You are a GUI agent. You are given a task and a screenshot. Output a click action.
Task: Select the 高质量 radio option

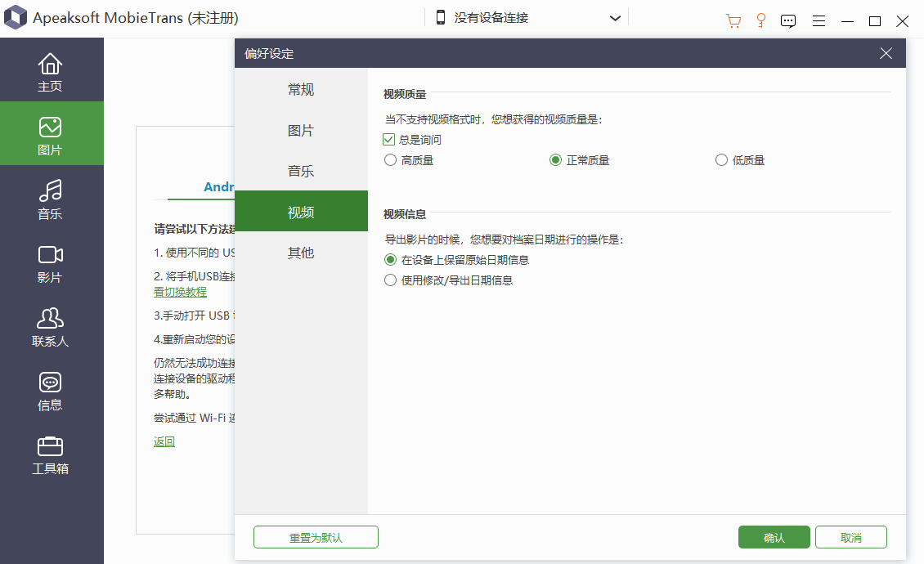coord(391,160)
